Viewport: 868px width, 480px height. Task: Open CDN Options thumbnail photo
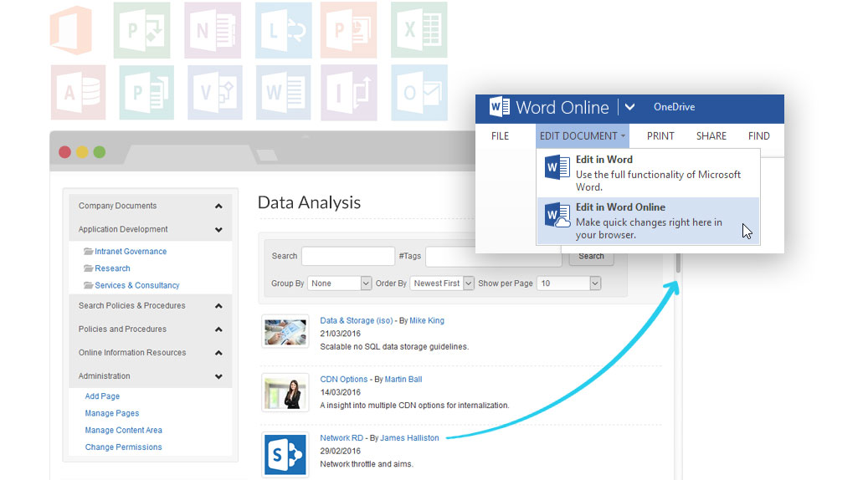pos(285,393)
